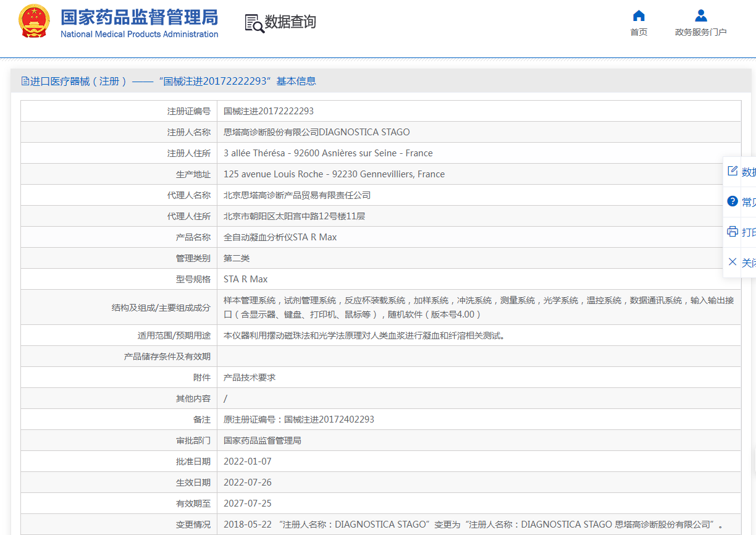Click 其他内容 row label
The height and width of the screenshot is (535, 756).
pos(193,398)
